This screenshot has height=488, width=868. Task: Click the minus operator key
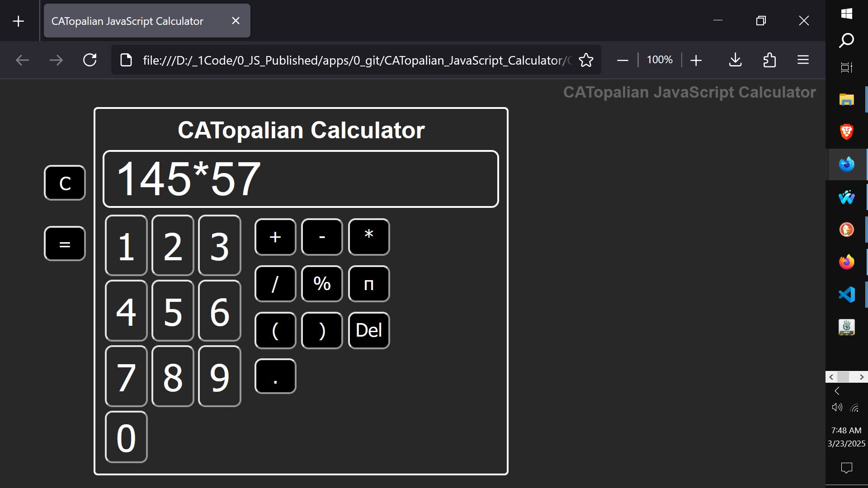[x=322, y=237]
